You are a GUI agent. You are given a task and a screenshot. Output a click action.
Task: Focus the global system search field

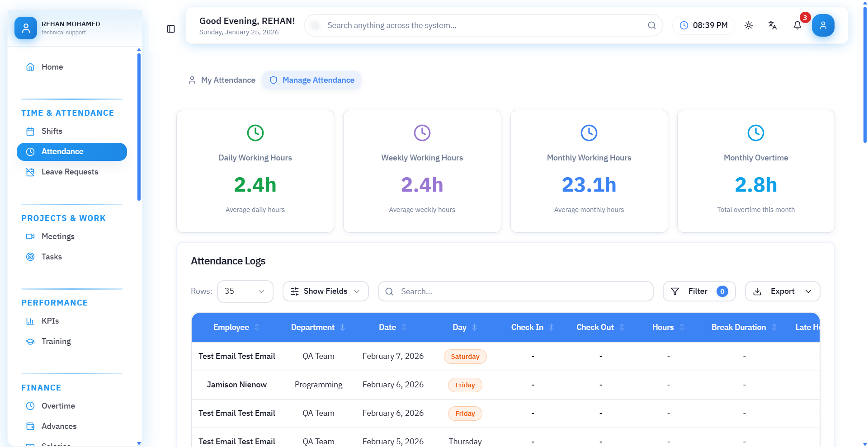click(x=484, y=25)
